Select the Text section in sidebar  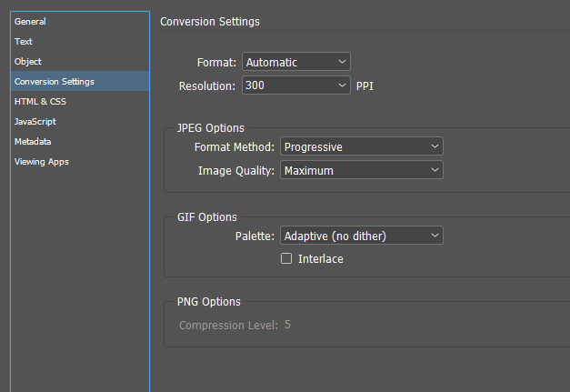24,41
